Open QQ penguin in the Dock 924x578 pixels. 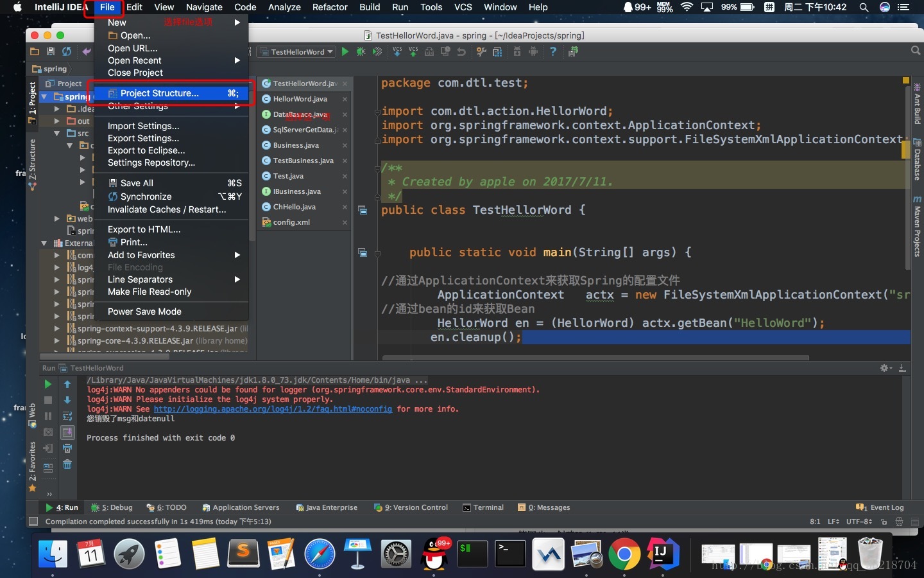pos(435,554)
